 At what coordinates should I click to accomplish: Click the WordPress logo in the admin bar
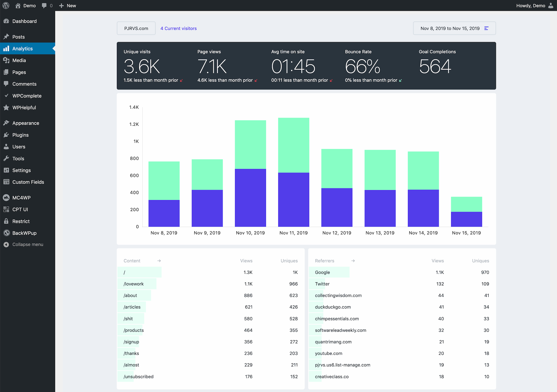(6, 5)
